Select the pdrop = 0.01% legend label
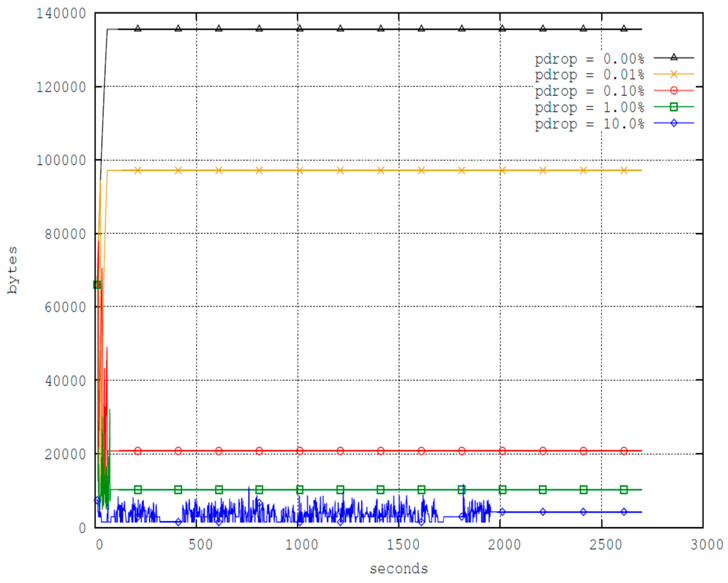The height and width of the screenshot is (583, 728). [x=589, y=75]
